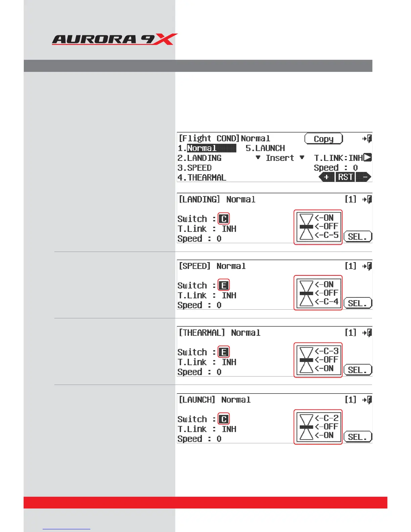411x532 pixels.
Task: Toggle the LANDING switch position diagram
Action: 318,227
